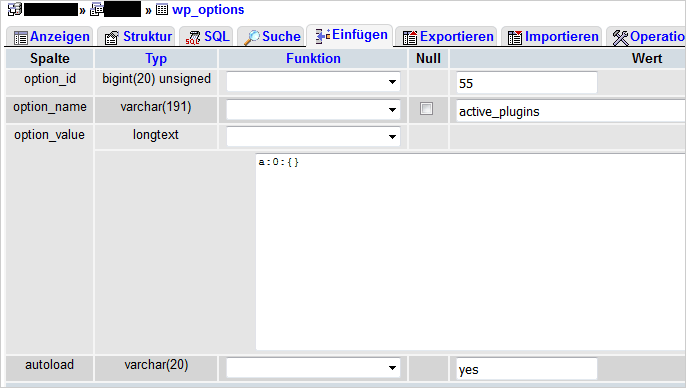Viewport: 686px width, 388px height.
Task: Click the 'option_id' column name
Action: [x=50, y=79]
